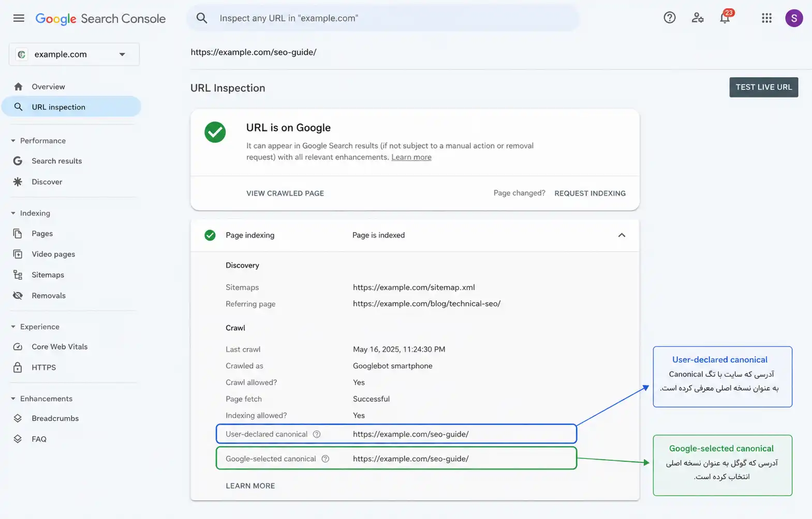The image size is (812, 519).
Task: Click the Googlebot smartphone value
Action: 393,366
